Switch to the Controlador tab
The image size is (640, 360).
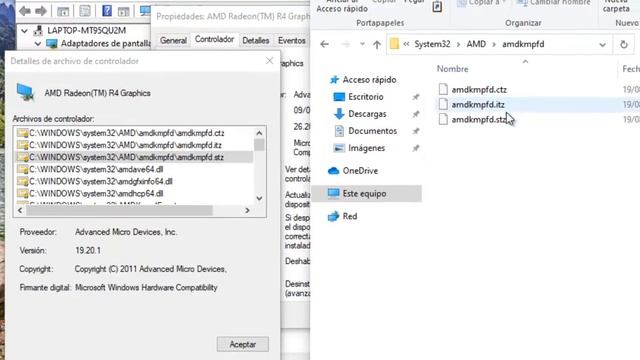(214, 40)
